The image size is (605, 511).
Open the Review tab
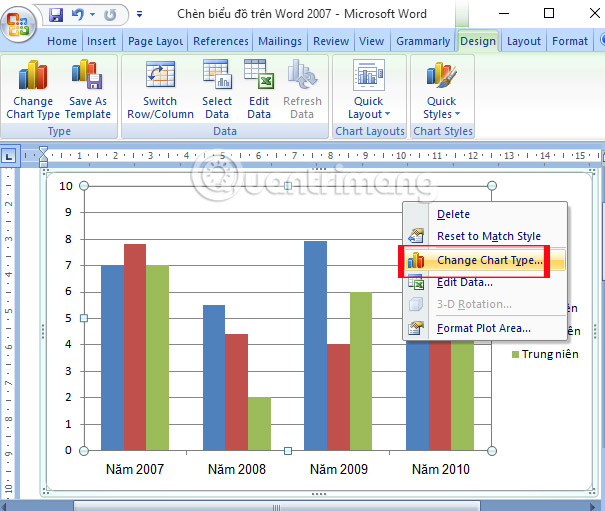click(x=331, y=41)
